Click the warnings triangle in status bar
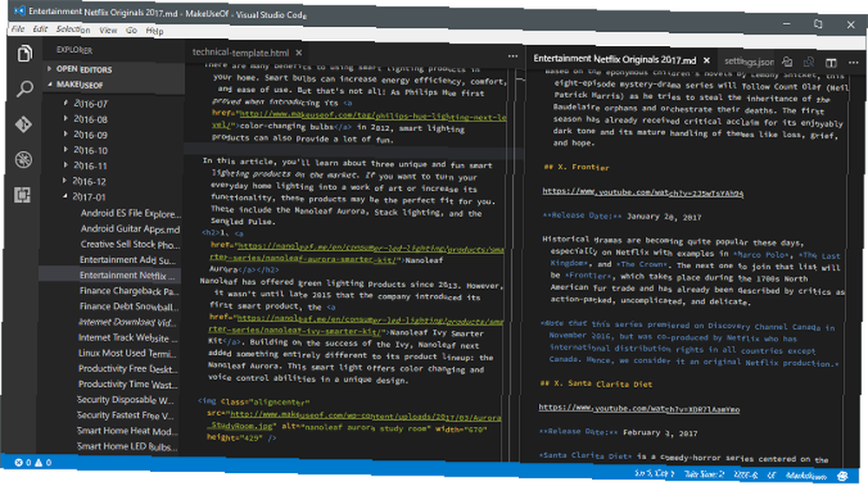Image resolution: width=868 pixels, height=486 pixels. pyautogui.click(x=39, y=463)
